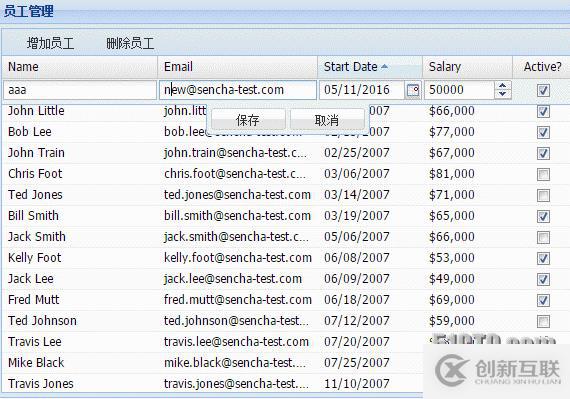Toggle Active checkbox for Kelly Foot
570x399 pixels.
point(543,258)
